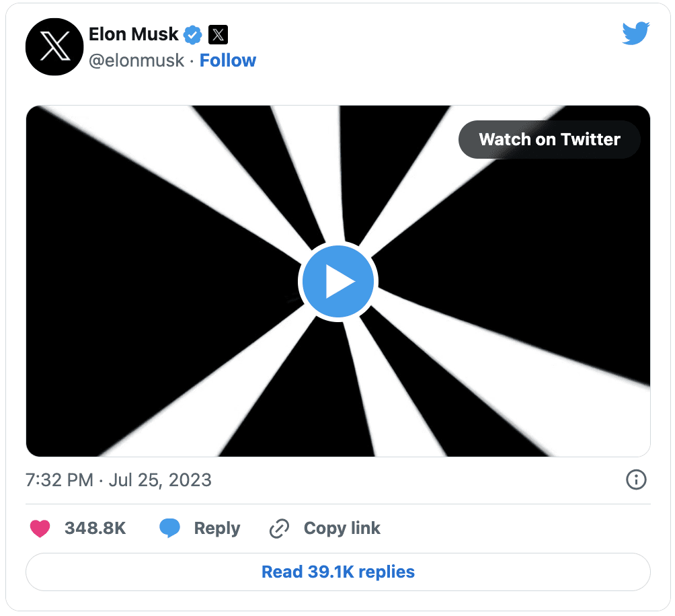Click the small black X badge beside the name
Viewport: 675px width, 616px height.
tap(218, 34)
